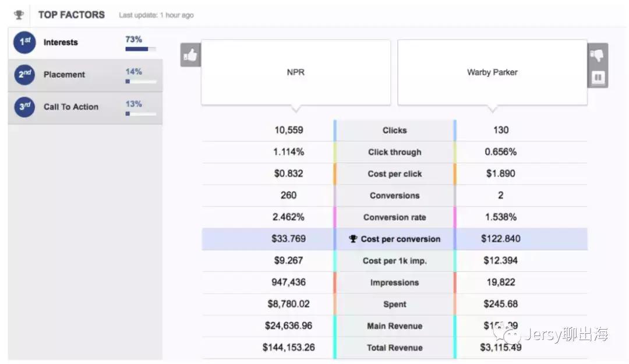Click the 73% Interests progress bar
The height and width of the screenshot is (364, 629).
point(140,49)
